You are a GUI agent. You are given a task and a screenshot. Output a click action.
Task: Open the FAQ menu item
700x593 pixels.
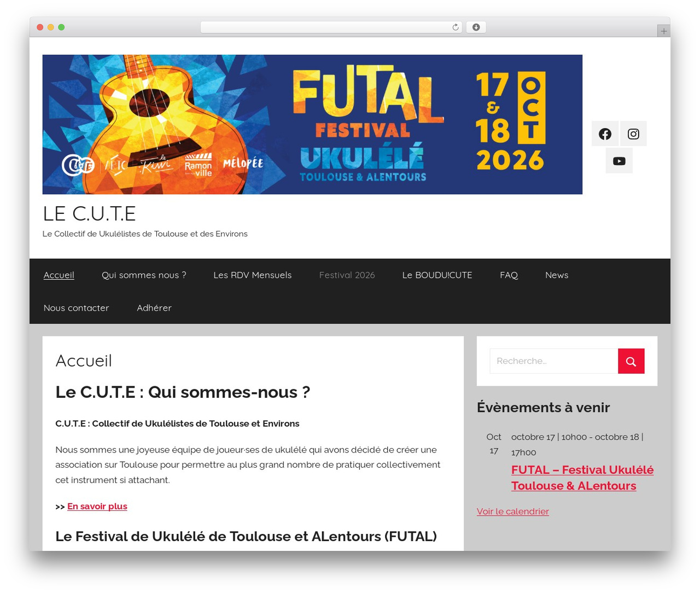pyautogui.click(x=509, y=275)
